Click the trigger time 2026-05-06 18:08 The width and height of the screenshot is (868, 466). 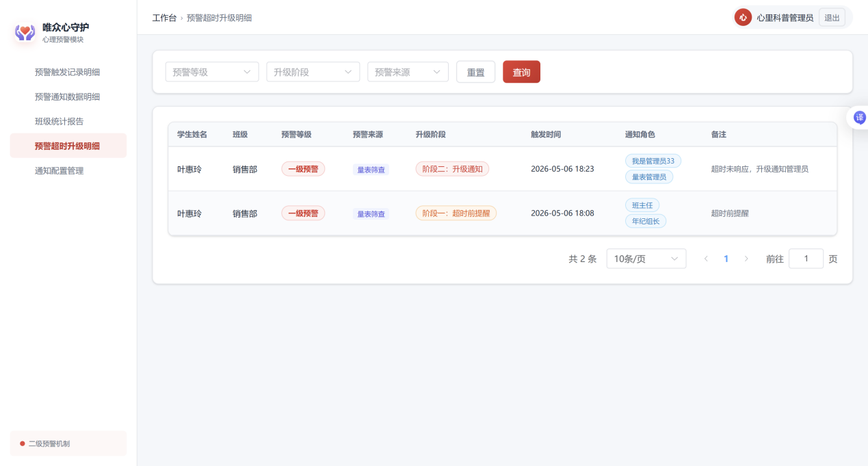tap(562, 213)
